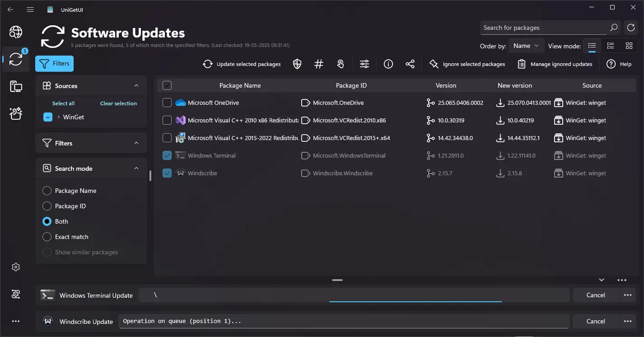Open the Order by Name dropdown
644x337 pixels.
(526, 46)
